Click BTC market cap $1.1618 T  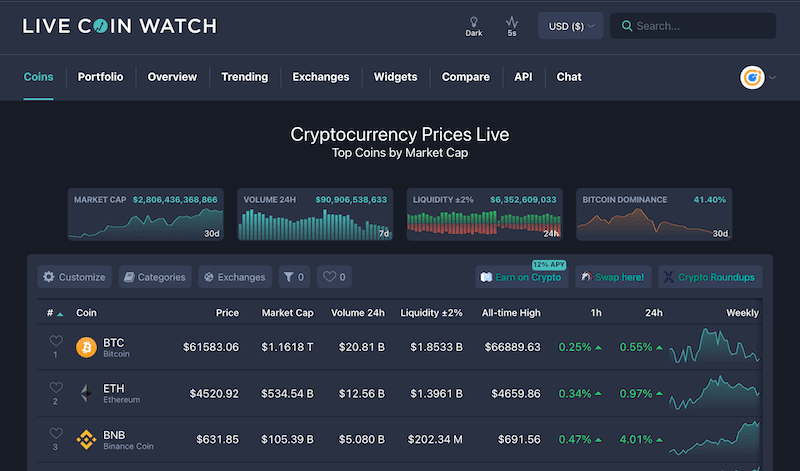pyautogui.click(x=287, y=348)
